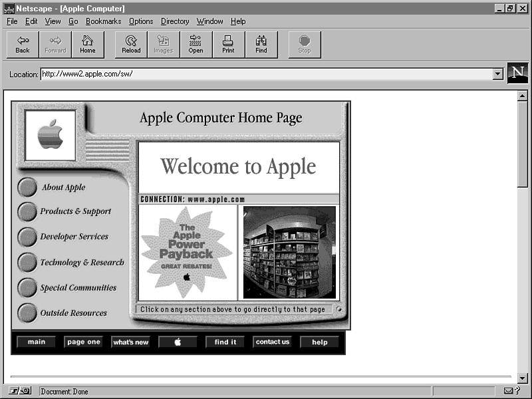The height and width of the screenshot is (399, 532).
Task: Click the round button beside Special Communities
Action: pyautogui.click(x=27, y=288)
